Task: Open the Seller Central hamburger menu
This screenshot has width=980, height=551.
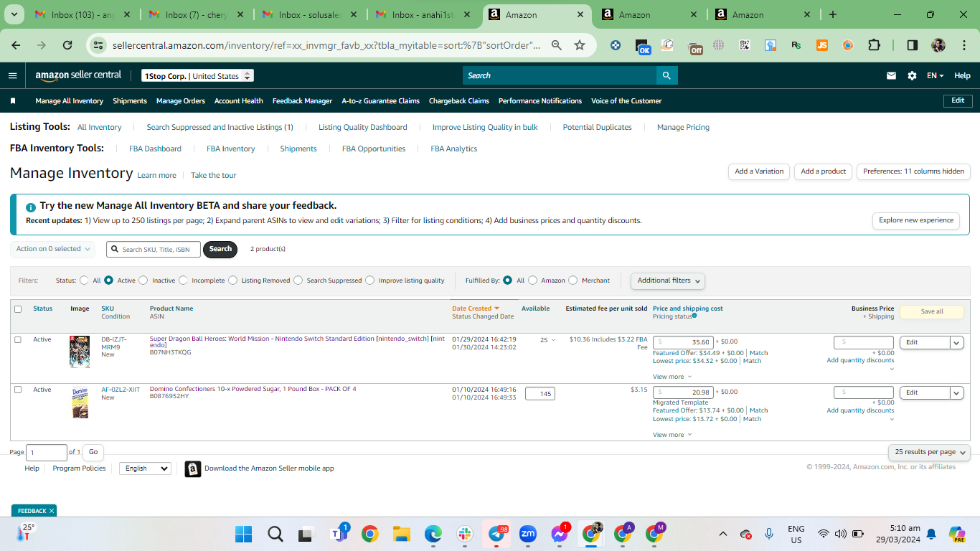Action: [x=12, y=75]
